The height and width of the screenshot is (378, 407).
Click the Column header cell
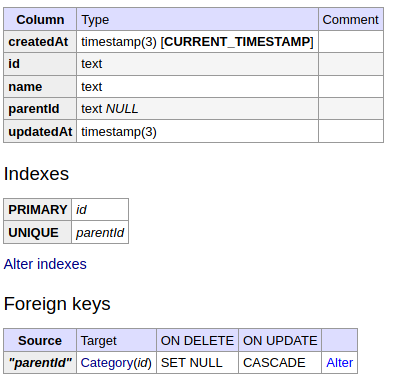tap(40, 19)
